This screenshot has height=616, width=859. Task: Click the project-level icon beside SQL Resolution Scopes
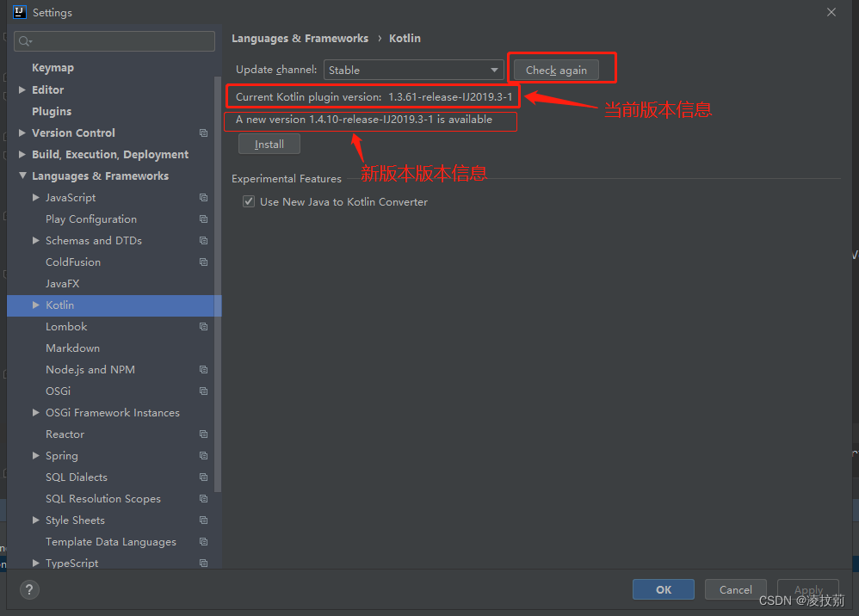(204, 499)
